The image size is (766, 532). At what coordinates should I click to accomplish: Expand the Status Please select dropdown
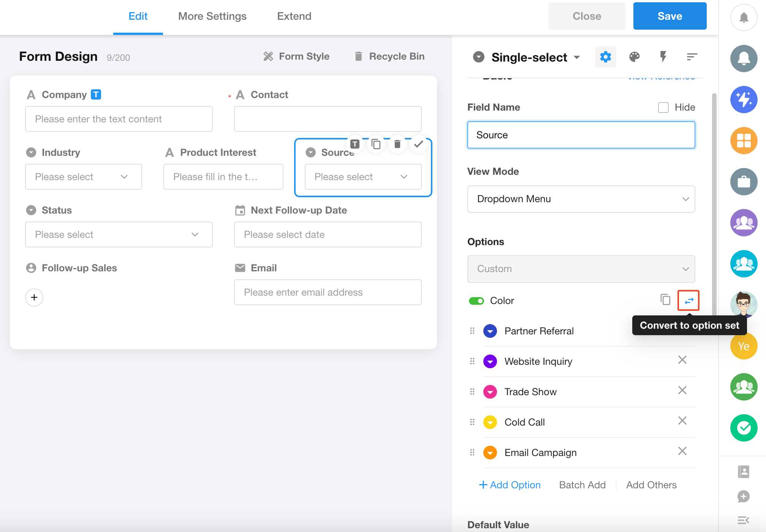click(119, 234)
